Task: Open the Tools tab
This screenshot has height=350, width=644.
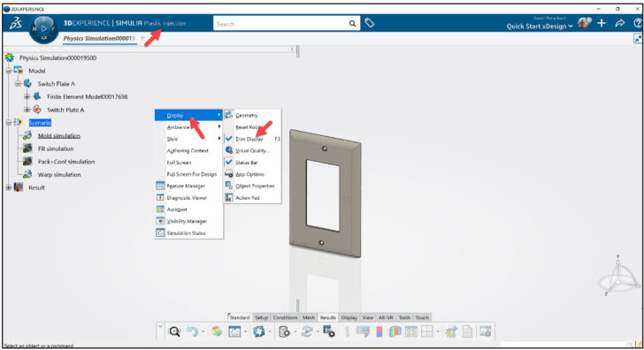Action: pos(404,317)
